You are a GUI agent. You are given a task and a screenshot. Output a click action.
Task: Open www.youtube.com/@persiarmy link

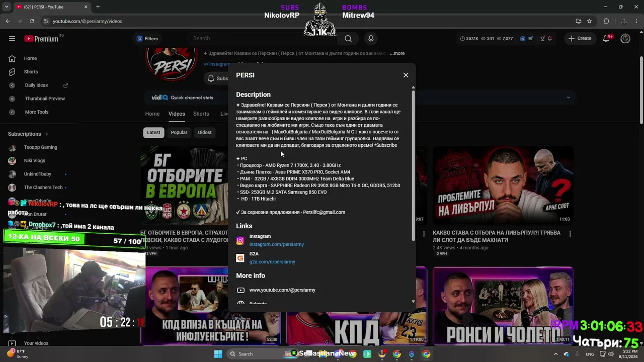pyautogui.click(x=282, y=290)
